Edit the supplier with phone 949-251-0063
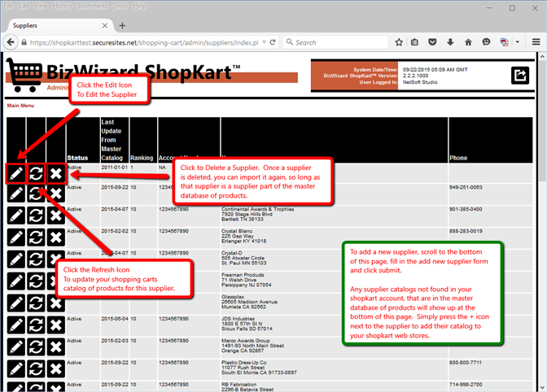 pos(16,194)
